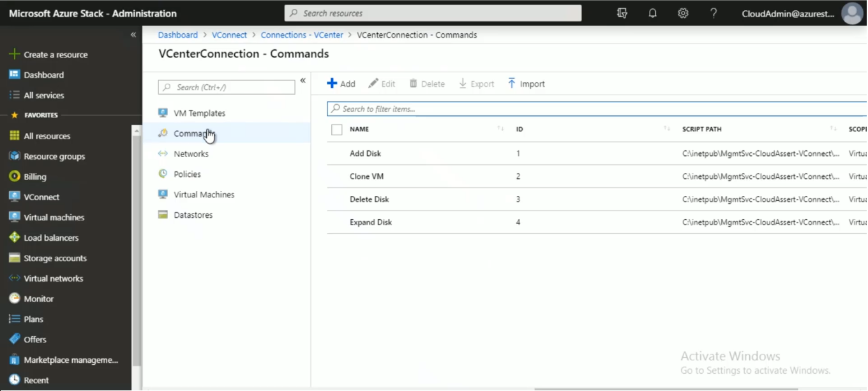
Task: Click ID value 1 in the Add Disk row
Action: point(518,153)
